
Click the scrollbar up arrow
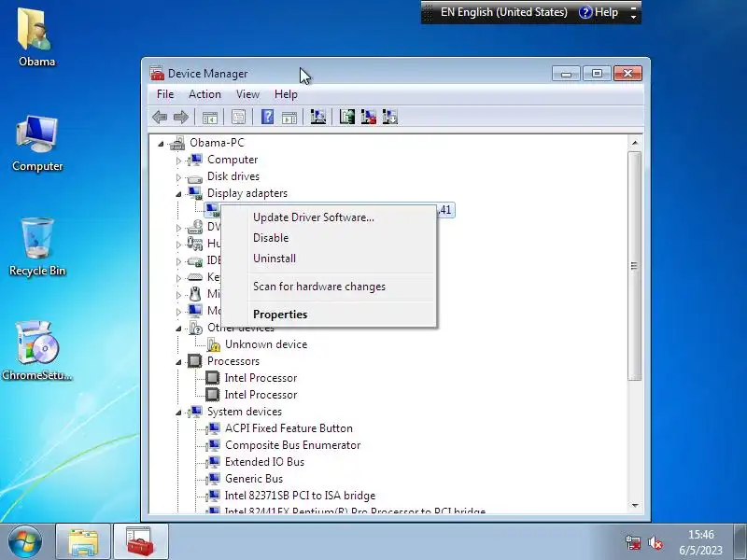tap(635, 143)
